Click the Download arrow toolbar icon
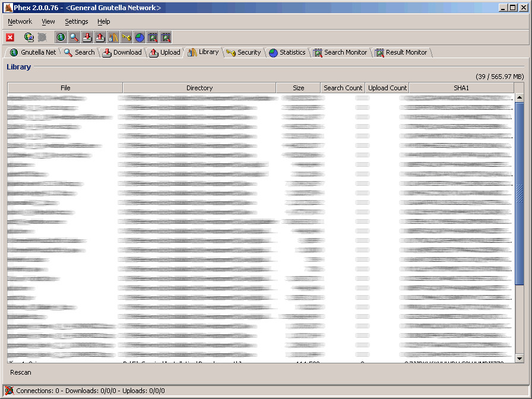 click(x=87, y=37)
